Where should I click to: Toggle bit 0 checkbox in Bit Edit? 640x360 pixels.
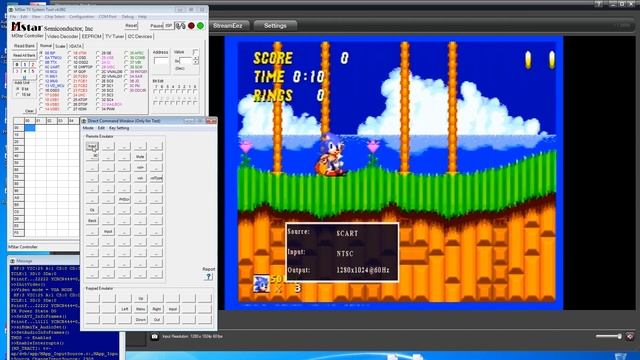(x=195, y=91)
